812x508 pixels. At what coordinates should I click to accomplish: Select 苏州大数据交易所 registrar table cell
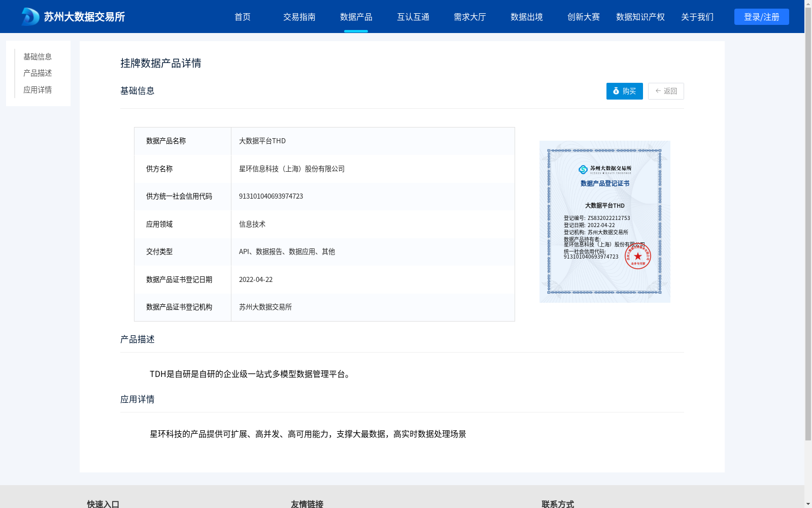[265, 307]
